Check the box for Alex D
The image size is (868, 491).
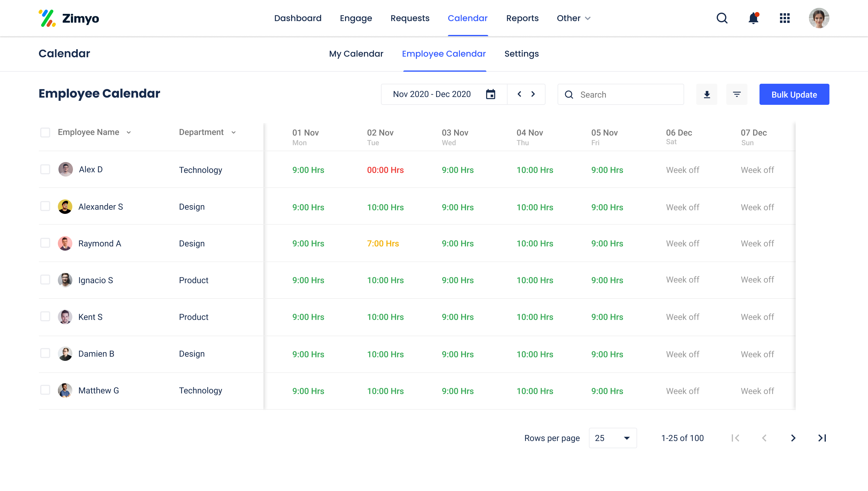coord(45,169)
